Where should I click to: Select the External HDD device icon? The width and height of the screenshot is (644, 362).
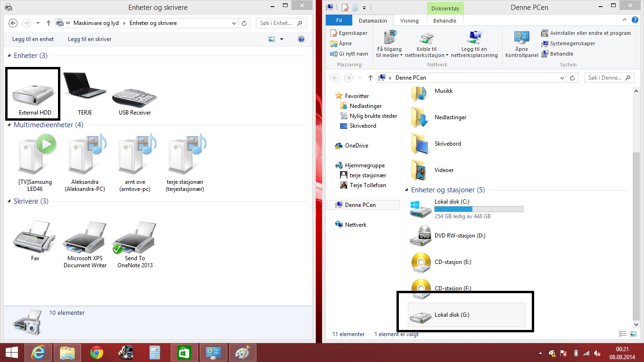tap(33, 93)
